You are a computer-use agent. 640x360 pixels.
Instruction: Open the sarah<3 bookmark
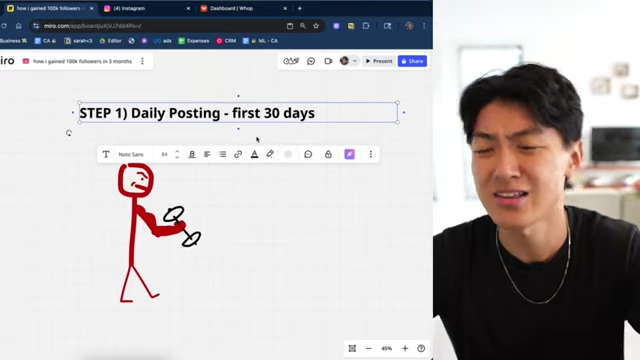[78, 41]
